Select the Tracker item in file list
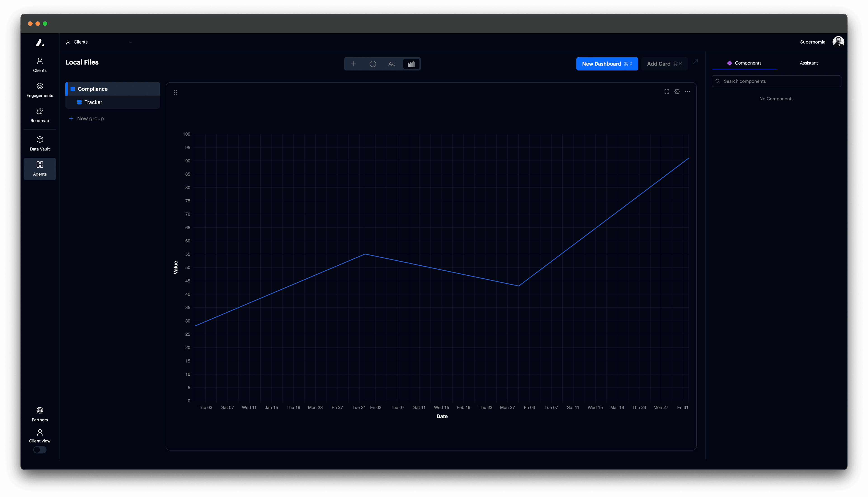This screenshot has width=868, height=497. click(x=93, y=102)
